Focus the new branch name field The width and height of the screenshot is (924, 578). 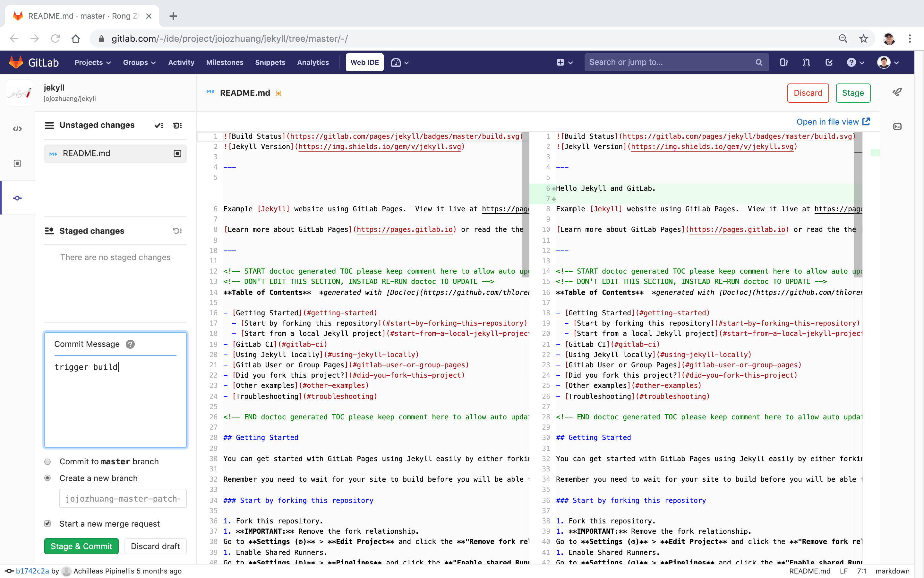click(x=123, y=498)
